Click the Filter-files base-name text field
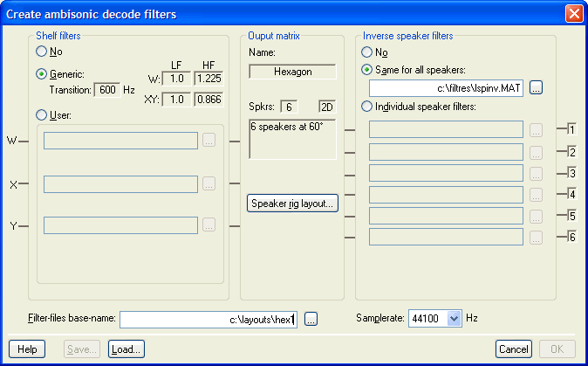This screenshot has width=588, height=366. 209,320
